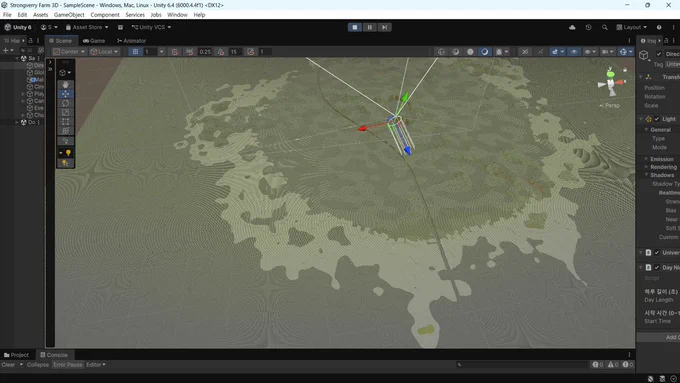680x383 pixels.
Task: Open the Asset Store dropdown
Action: (x=87, y=27)
